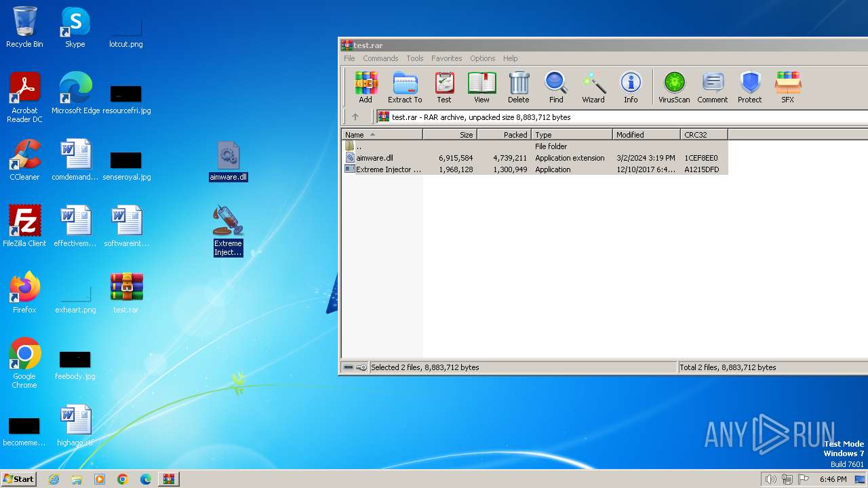Image resolution: width=868 pixels, height=488 pixels.
Task: Select the Skype desktop shortcut
Action: (75, 27)
